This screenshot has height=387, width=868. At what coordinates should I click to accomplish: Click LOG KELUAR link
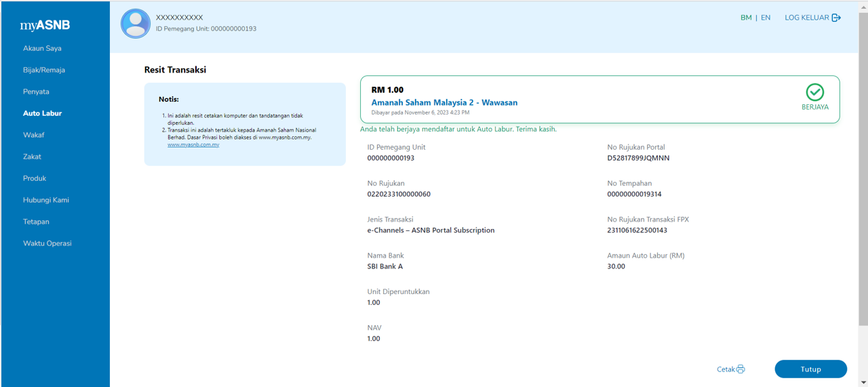(x=807, y=18)
